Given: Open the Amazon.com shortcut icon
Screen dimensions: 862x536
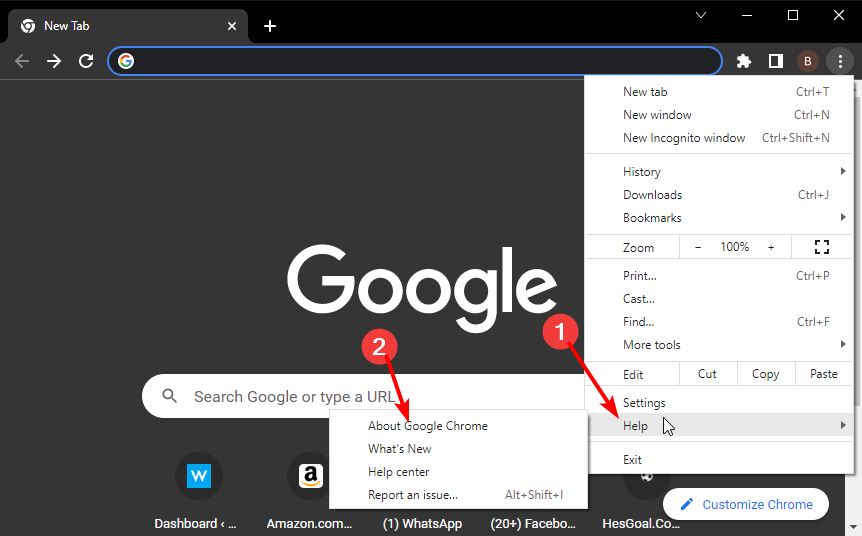Looking at the screenshot, I should pos(311,476).
